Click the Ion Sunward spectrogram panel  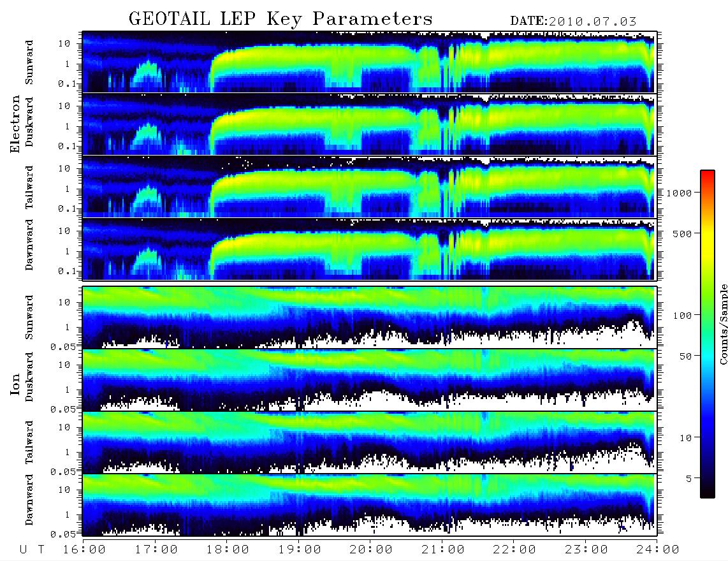pyautogui.click(x=369, y=317)
